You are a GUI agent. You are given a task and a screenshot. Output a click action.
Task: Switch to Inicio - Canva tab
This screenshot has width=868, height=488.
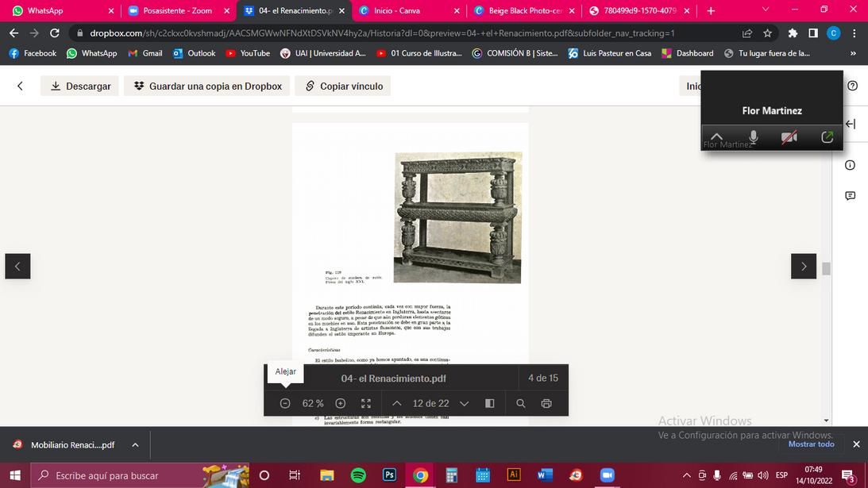pos(408,10)
